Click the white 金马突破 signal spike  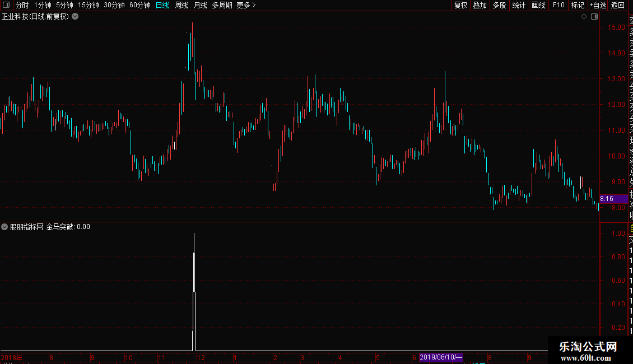194,292
